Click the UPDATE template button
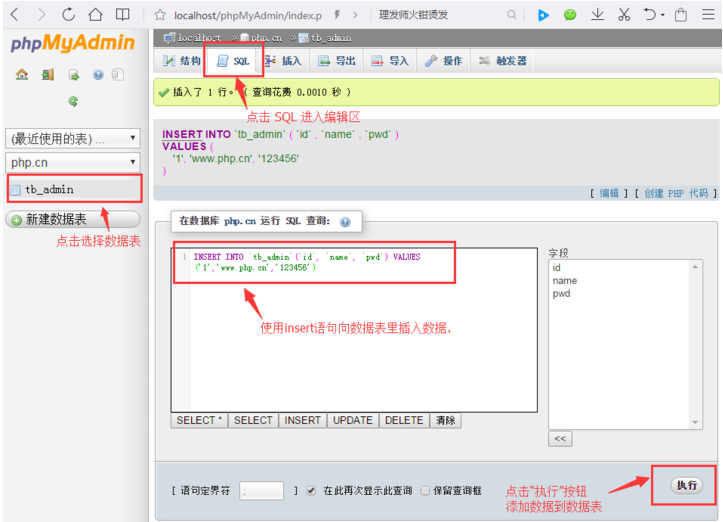The height and width of the screenshot is (522, 723). pyautogui.click(x=353, y=421)
